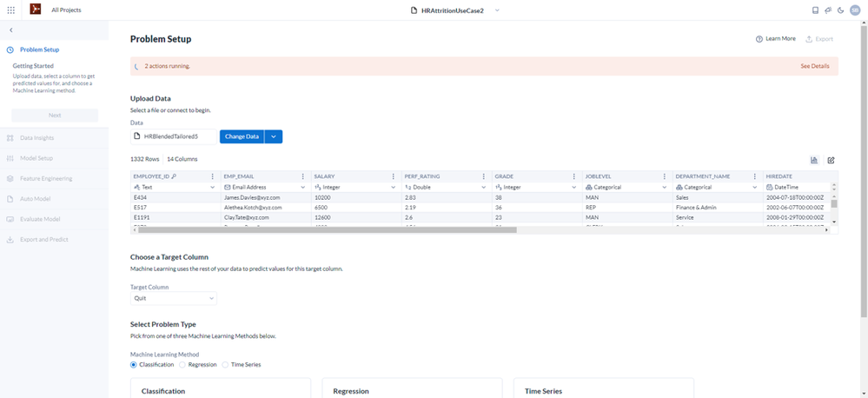Click the Export upload icon
Screen dimensions: 868x398
(x=809, y=39)
